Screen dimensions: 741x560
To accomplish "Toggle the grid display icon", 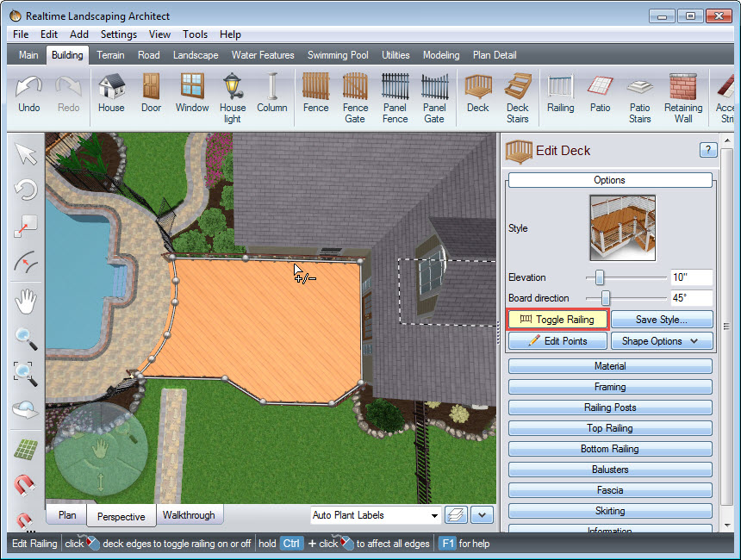I will point(26,450).
